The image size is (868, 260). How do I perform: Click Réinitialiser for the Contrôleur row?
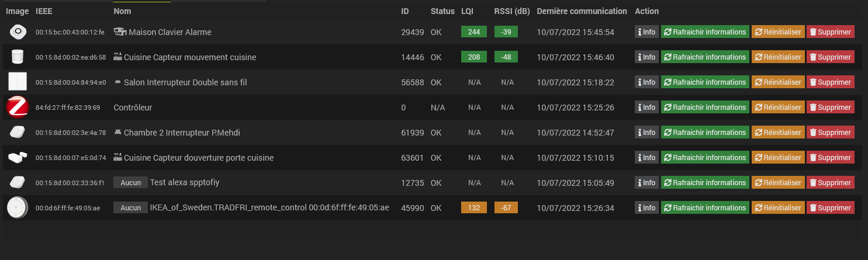pos(777,108)
